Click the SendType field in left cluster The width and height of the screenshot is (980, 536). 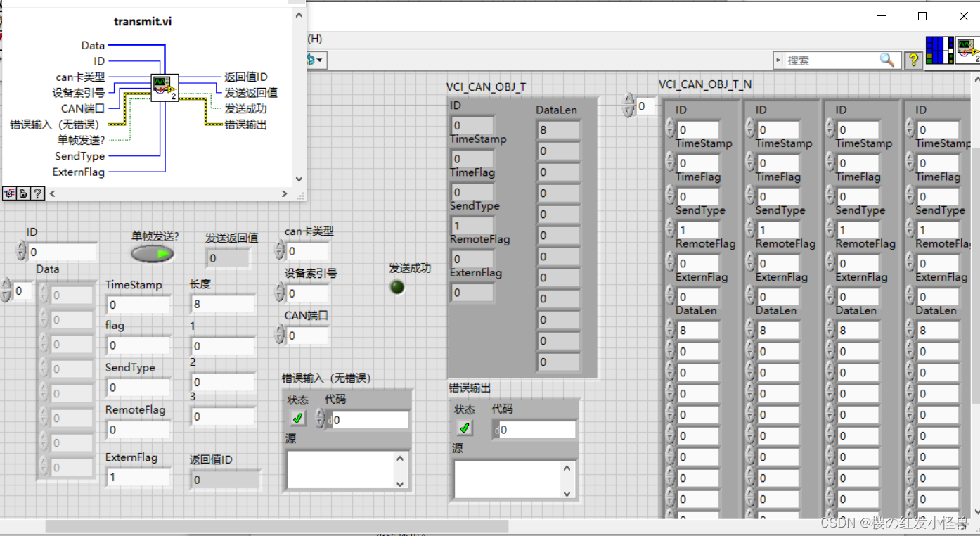click(x=138, y=388)
